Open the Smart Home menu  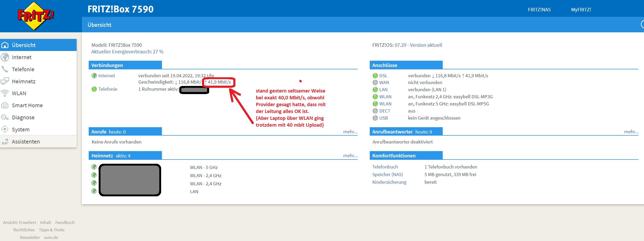coord(38,105)
